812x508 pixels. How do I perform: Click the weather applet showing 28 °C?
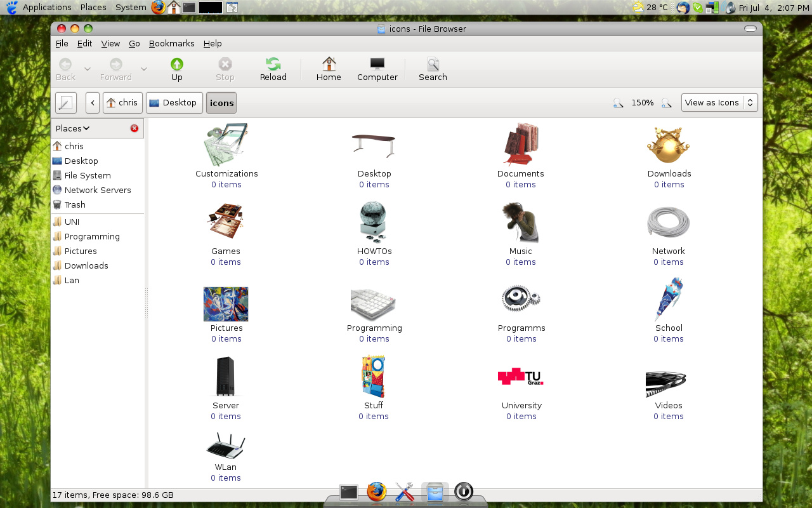tap(650, 7)
